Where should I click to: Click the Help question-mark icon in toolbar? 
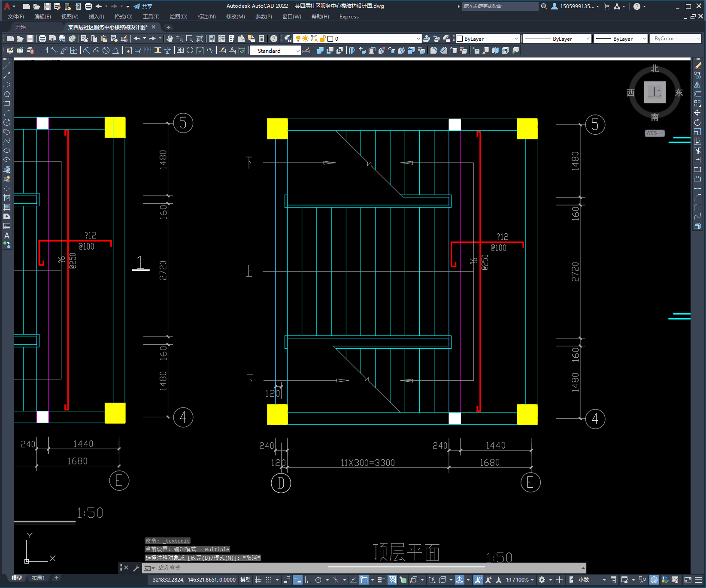point(274,39)
